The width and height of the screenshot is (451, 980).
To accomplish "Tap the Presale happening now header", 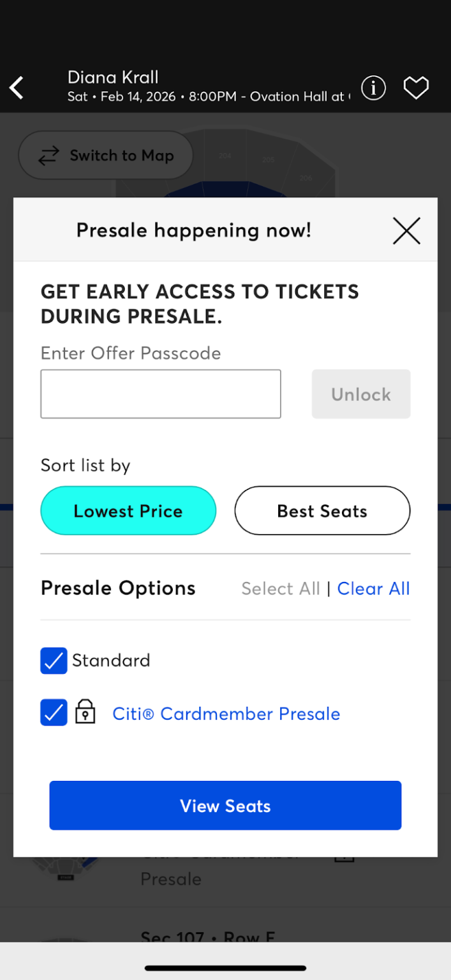I will (193, 230).
